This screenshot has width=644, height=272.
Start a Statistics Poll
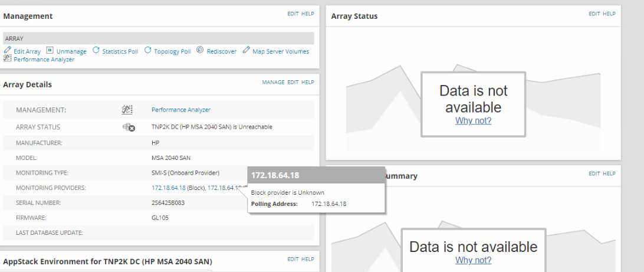pyautogui.click(x=120, y=52)
